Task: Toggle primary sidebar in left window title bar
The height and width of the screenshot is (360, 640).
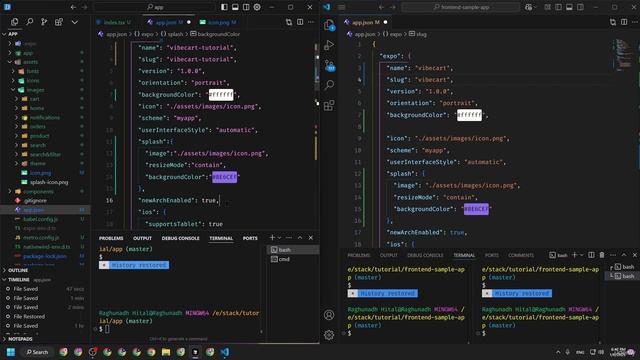Action: point(224,7)
